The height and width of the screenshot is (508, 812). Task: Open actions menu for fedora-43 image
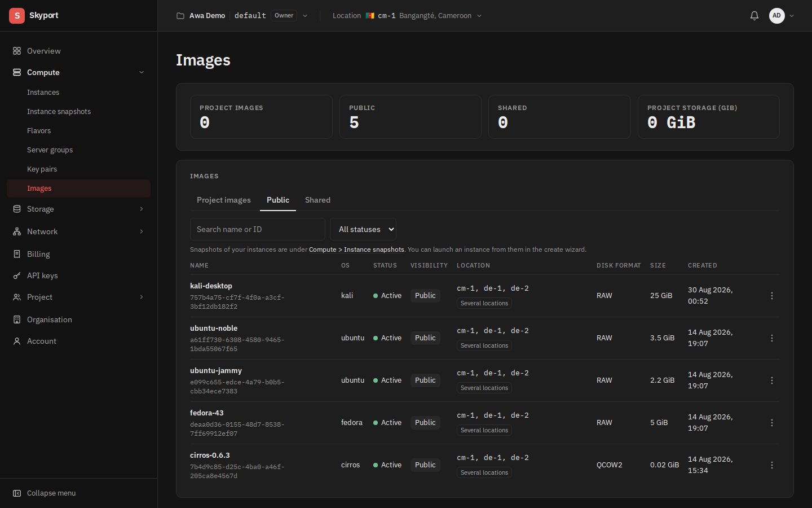772,423
